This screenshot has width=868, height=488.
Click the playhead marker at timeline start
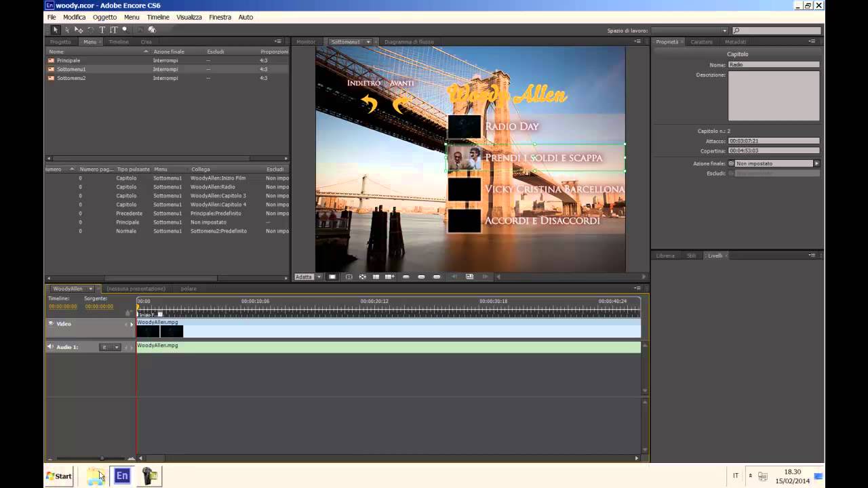[138, 307]
